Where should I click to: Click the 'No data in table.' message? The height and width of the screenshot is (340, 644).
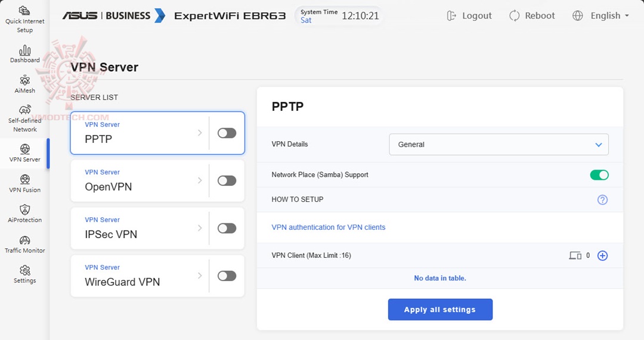tap(440, 278)
